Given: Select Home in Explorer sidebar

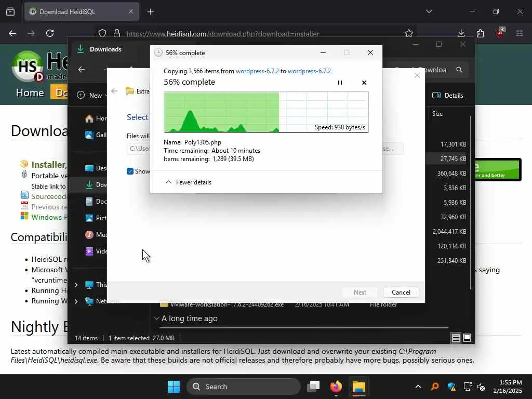Looking at the screenshot, I should (x=96, y=118).
